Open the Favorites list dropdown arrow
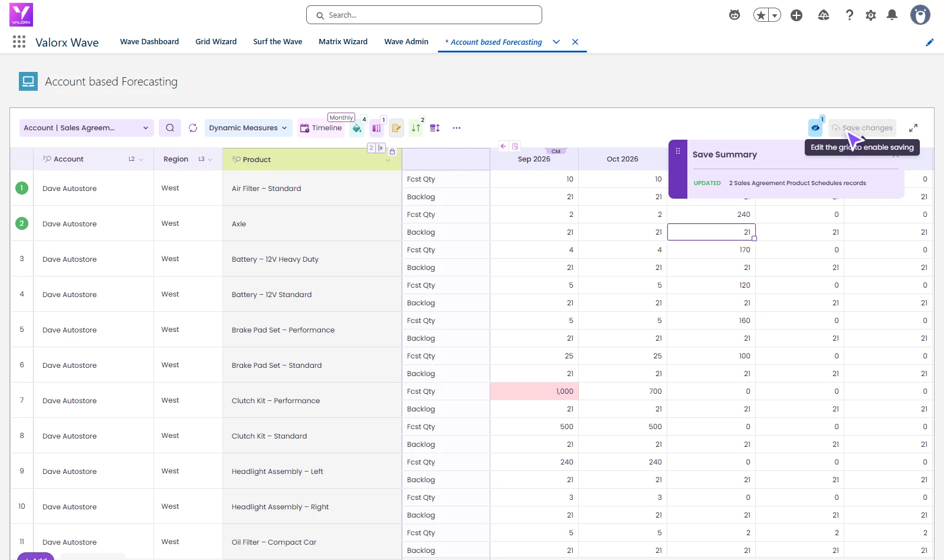This screenshot has height=560, width=944. (775, 15)
